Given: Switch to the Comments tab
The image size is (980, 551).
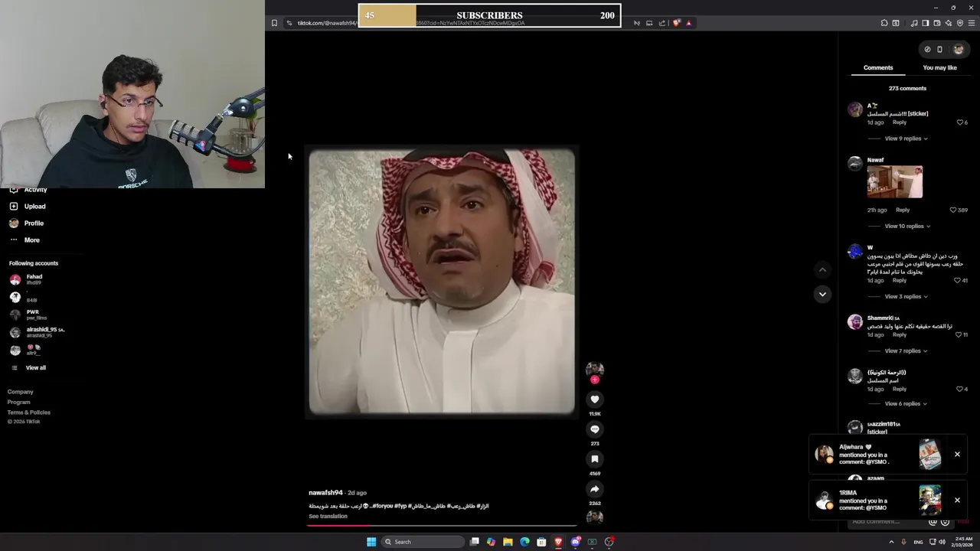Looking at the screenshot, I should click(878, 67).
